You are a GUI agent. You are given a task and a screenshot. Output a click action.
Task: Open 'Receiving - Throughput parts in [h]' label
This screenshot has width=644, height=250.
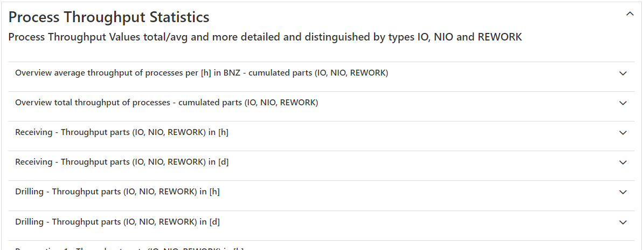[122, 132]
